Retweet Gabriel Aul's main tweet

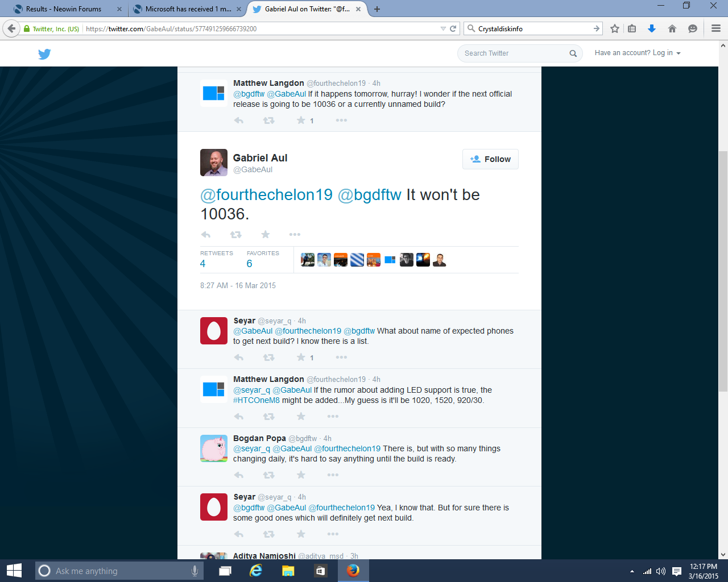[235, 235]
